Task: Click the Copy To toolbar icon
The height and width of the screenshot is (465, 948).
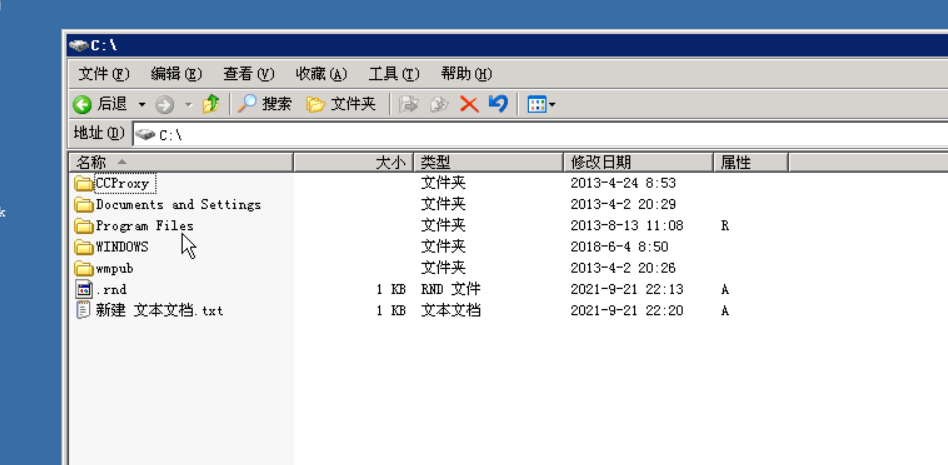Action: tap(439, 105)
